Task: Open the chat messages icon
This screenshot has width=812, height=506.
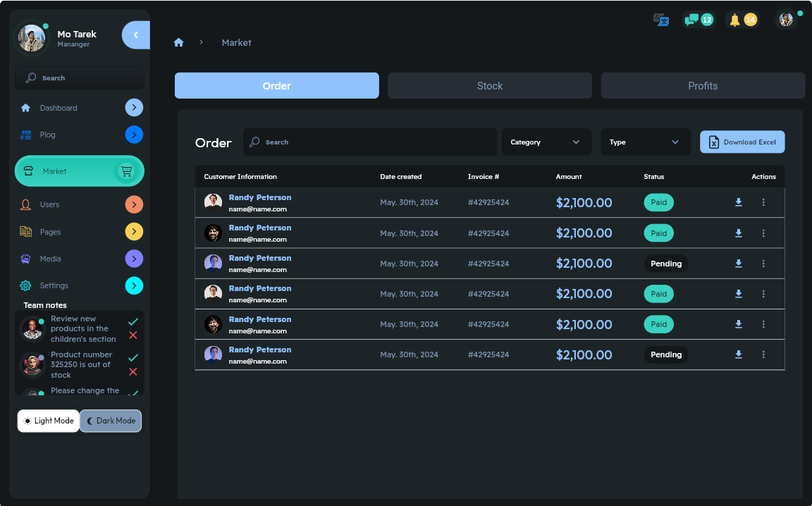Action: click(x=691, y=19)
